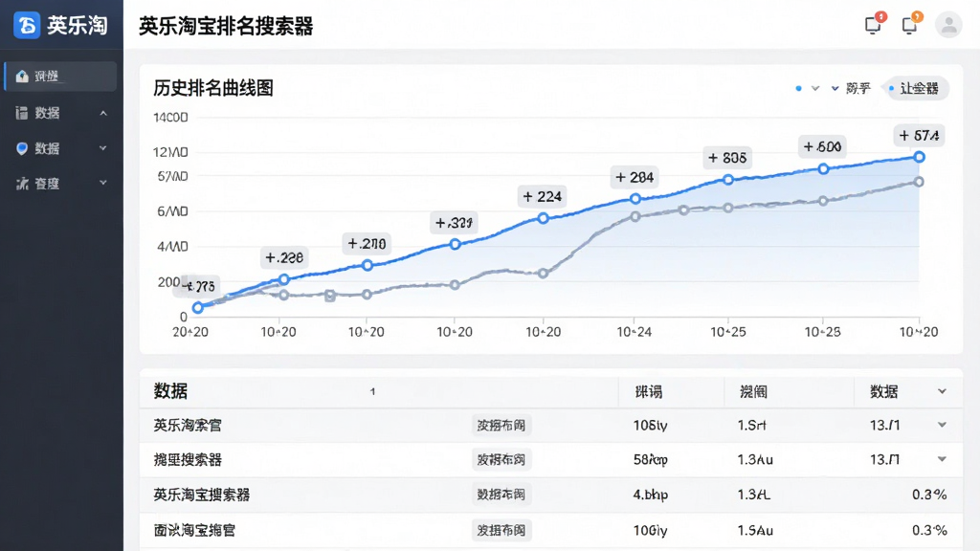The width and height of the screenshot is (980, 551).
Task: Click the 历史排名曲线图 chart title
Action: [213, 88]
